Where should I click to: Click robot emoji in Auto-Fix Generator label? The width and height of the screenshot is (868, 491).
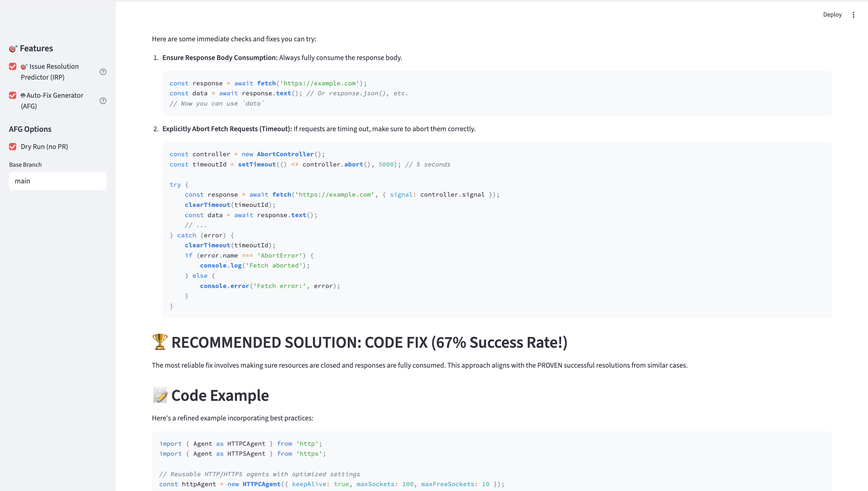23,95
